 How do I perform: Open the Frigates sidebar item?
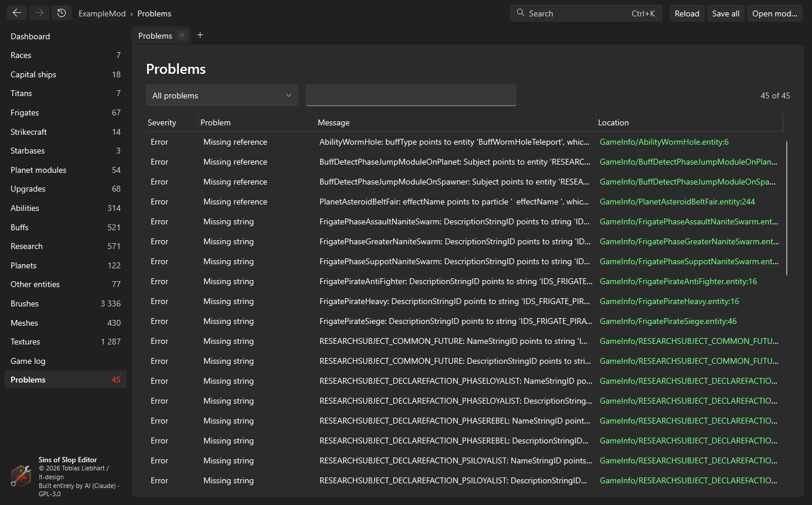[x=66, y=112]
